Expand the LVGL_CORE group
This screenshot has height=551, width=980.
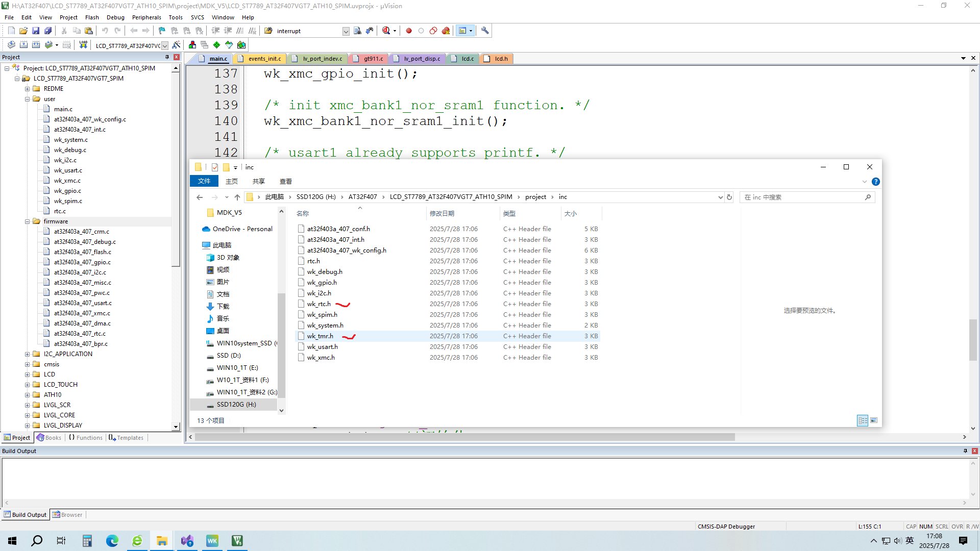click(x=28, y=415)
